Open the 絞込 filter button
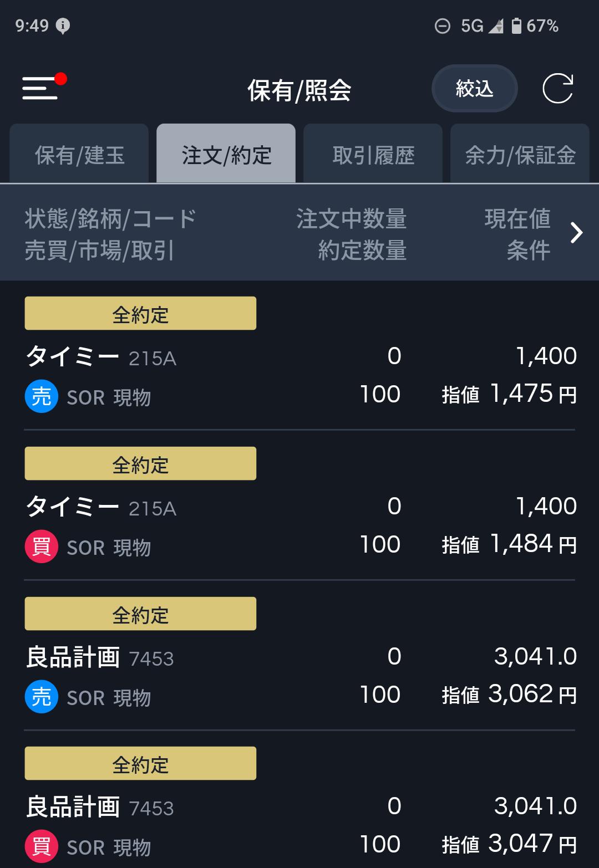 tap(474, 89)
